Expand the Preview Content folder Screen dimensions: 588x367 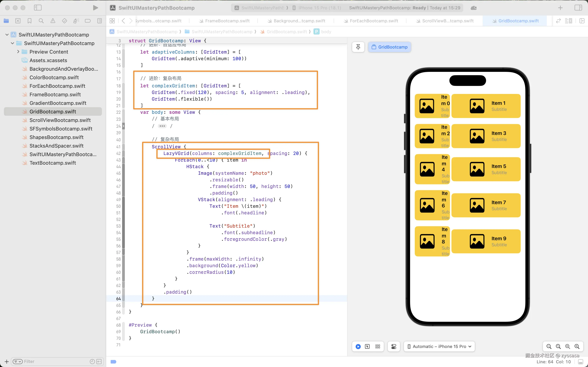[18, 52]
